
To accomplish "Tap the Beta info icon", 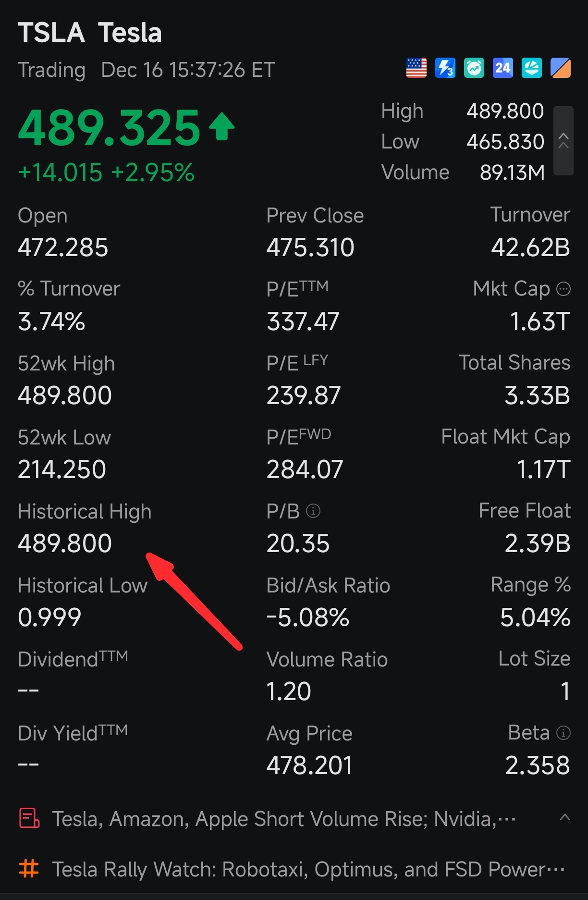I will [563, 733].
